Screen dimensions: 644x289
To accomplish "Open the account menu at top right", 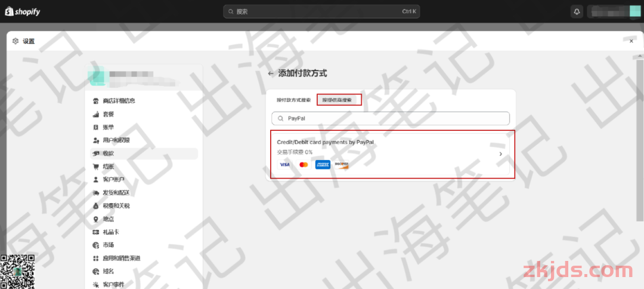I will pyautogui.click(x=613, y=11).
